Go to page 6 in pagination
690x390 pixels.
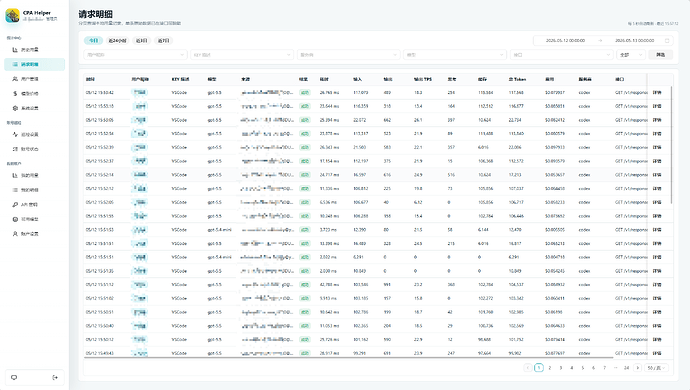593,368
